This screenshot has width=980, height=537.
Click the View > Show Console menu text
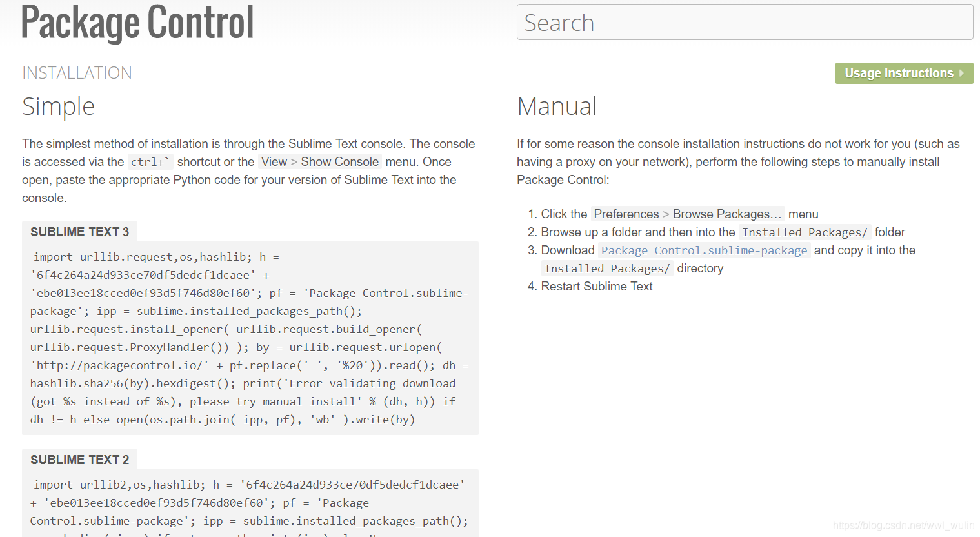pyautogui.click(x=320, y=162)
